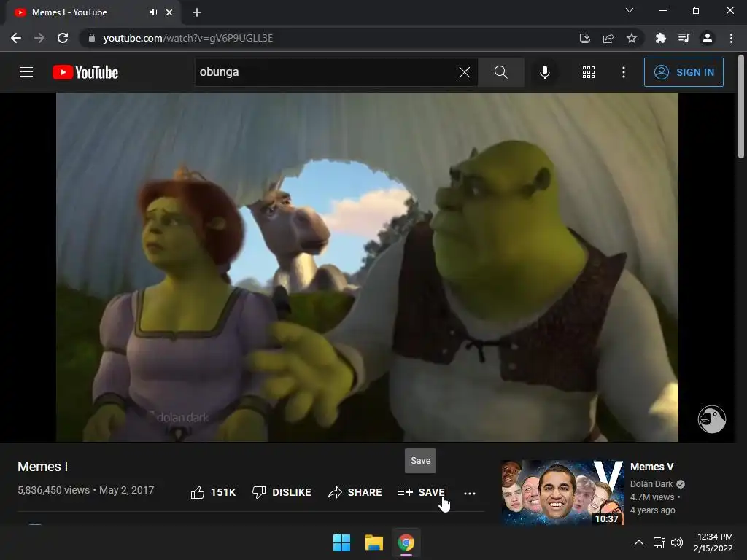Pause the Memes I video player
This screenshot has width=747, height=560.
367,267
